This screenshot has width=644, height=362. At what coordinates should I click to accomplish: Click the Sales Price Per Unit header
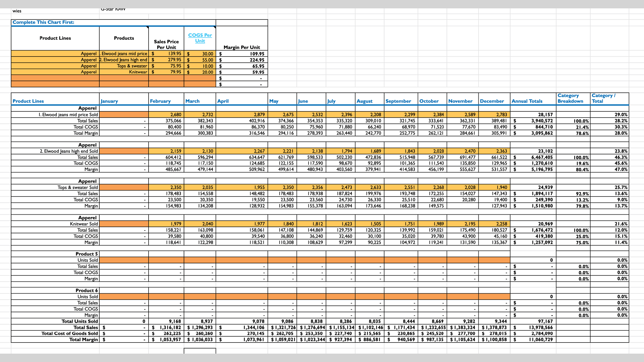pos(166,38)
